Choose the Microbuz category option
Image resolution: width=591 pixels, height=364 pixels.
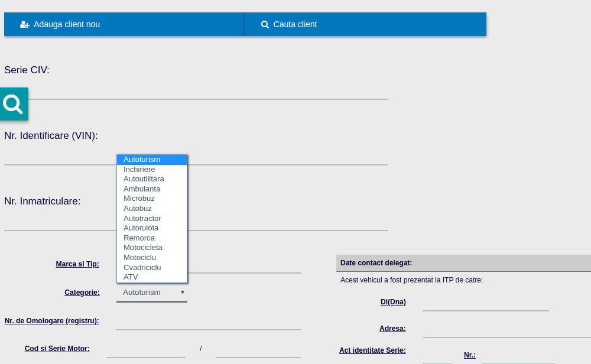[x=139, y=199]
